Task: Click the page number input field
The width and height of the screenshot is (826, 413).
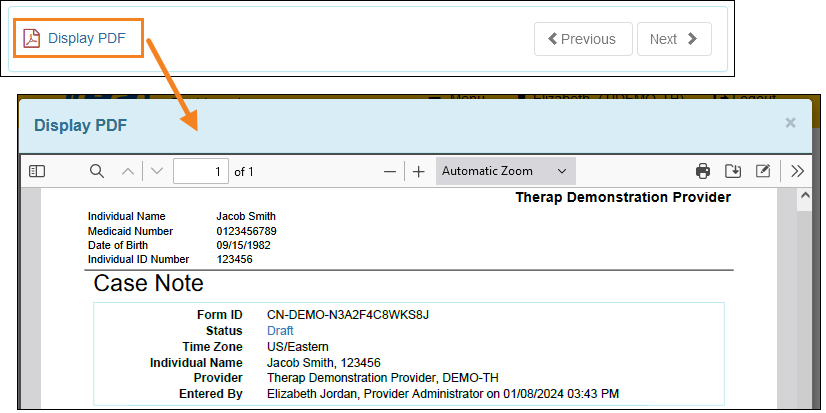Action: (x=201, y=171)
